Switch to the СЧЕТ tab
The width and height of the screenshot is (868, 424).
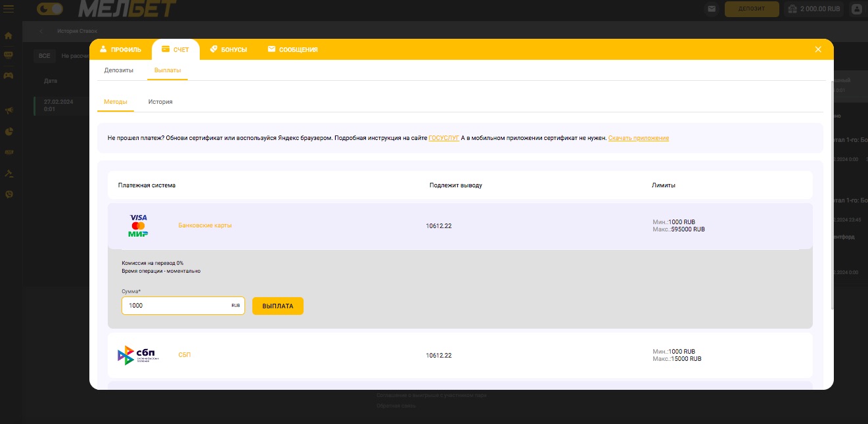(x=175, y=49)
